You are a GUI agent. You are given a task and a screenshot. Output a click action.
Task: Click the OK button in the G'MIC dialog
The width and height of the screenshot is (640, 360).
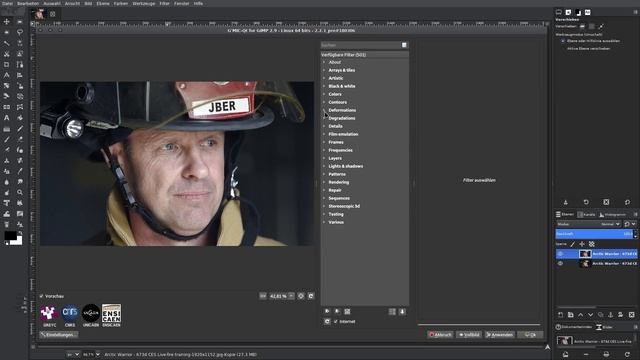[530, 335]
